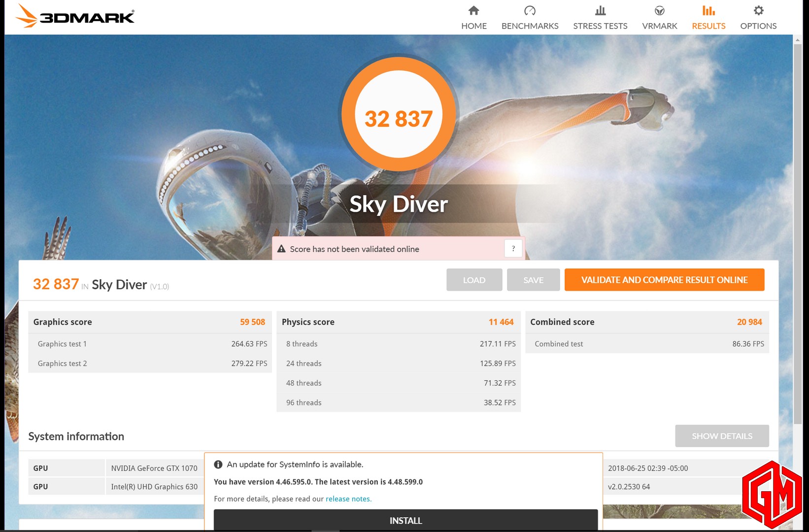
Task: Select the 24 threads row
Action: (x=399, y=364)
